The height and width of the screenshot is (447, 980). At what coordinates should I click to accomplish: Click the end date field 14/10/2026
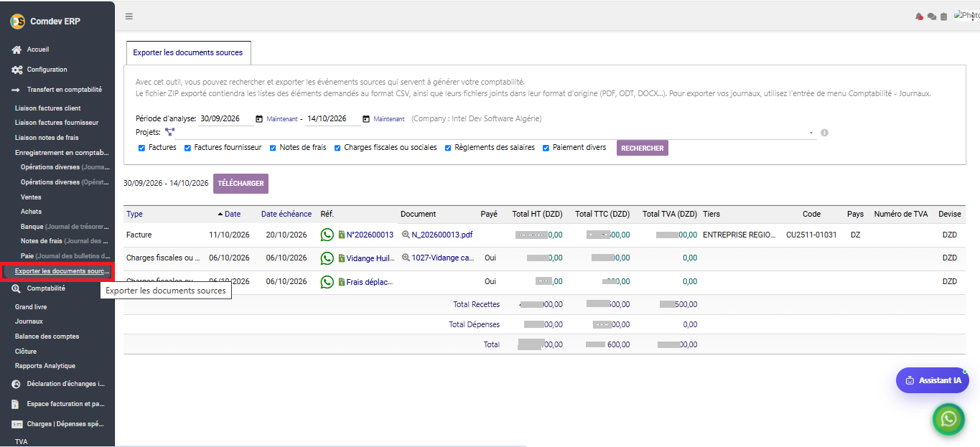(332, 118)
